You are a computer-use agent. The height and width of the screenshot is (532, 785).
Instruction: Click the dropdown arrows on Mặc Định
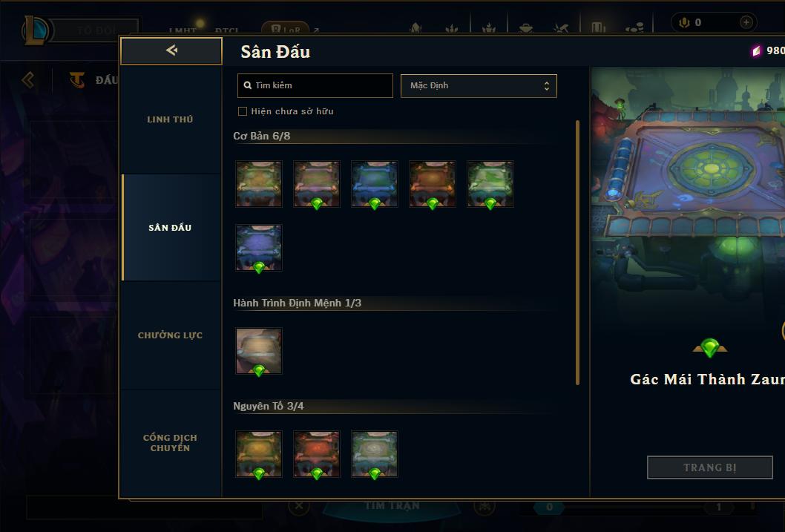pos(547,86)
